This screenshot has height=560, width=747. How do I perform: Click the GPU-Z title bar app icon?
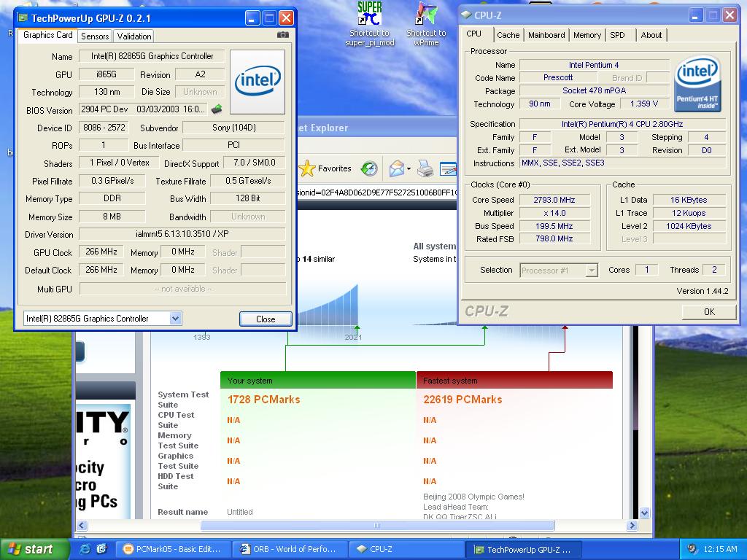click(x=23, y=18)
